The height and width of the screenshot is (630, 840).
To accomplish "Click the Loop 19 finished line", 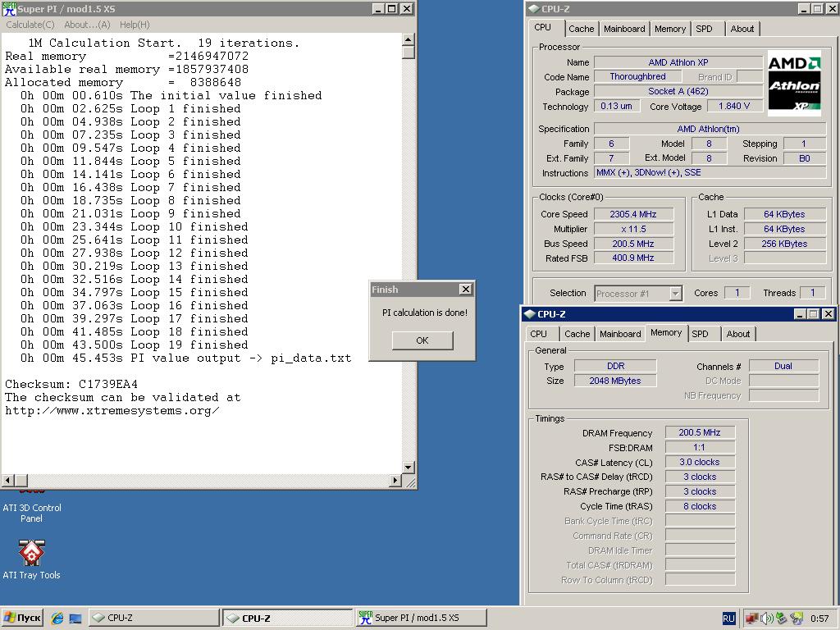I will click(134, 345).
